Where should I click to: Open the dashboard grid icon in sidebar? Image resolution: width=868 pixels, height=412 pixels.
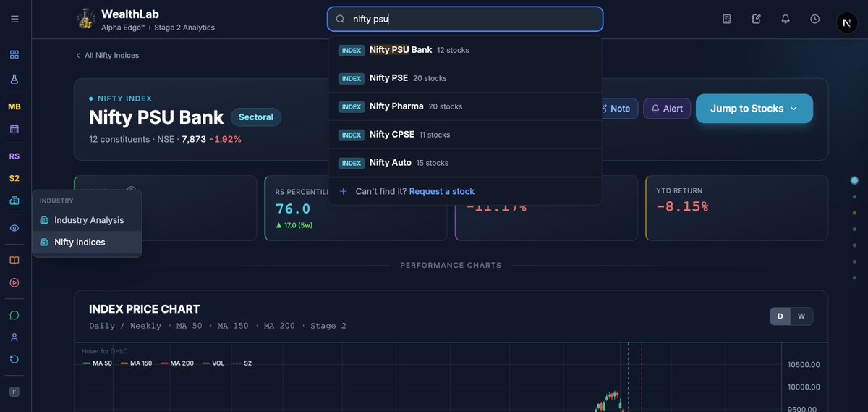[x=14, y=54]
